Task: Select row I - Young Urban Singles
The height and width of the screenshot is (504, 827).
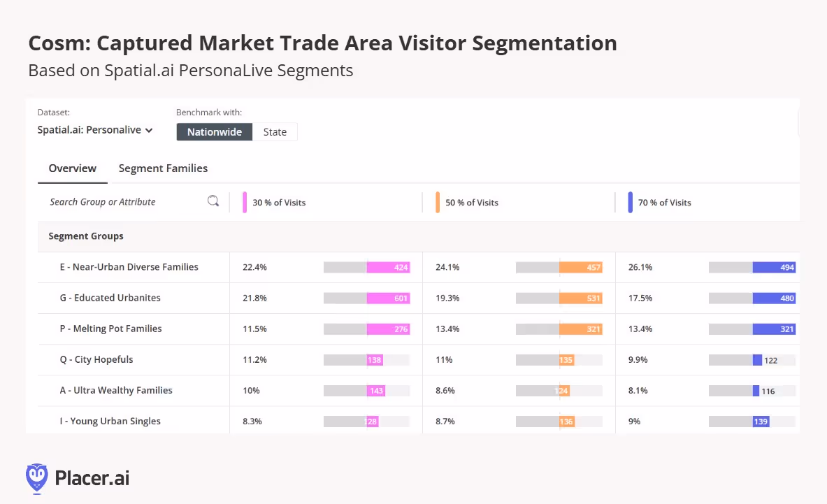Action: [110, 422]
